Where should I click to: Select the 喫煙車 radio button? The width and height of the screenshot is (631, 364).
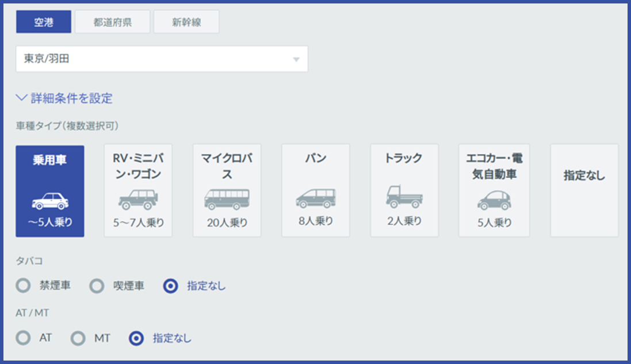(97, 285)
